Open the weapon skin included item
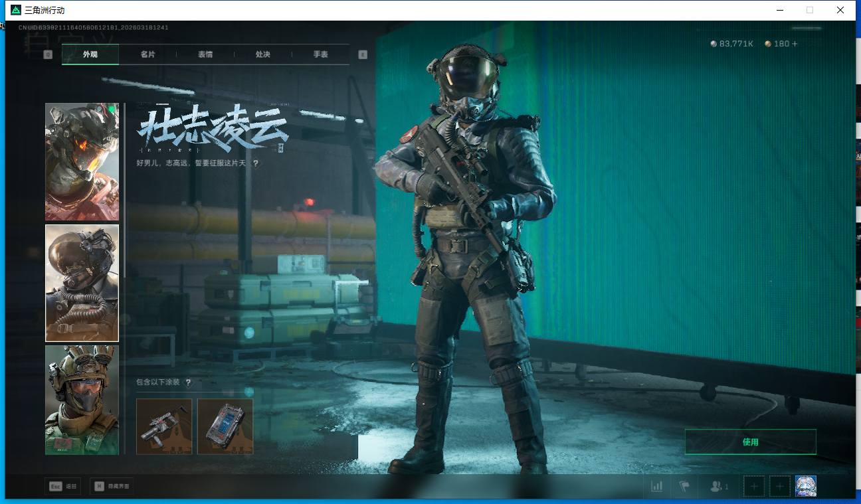 (x=164, y=426)
